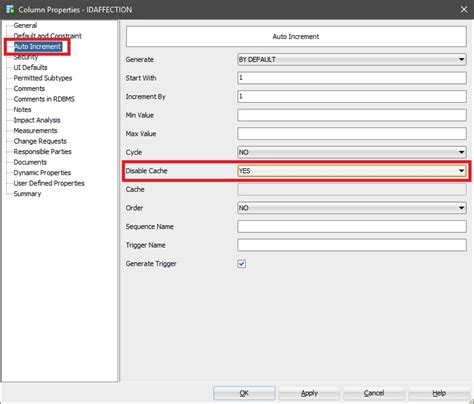Open the Default and Constraint page

click(47, 36)
